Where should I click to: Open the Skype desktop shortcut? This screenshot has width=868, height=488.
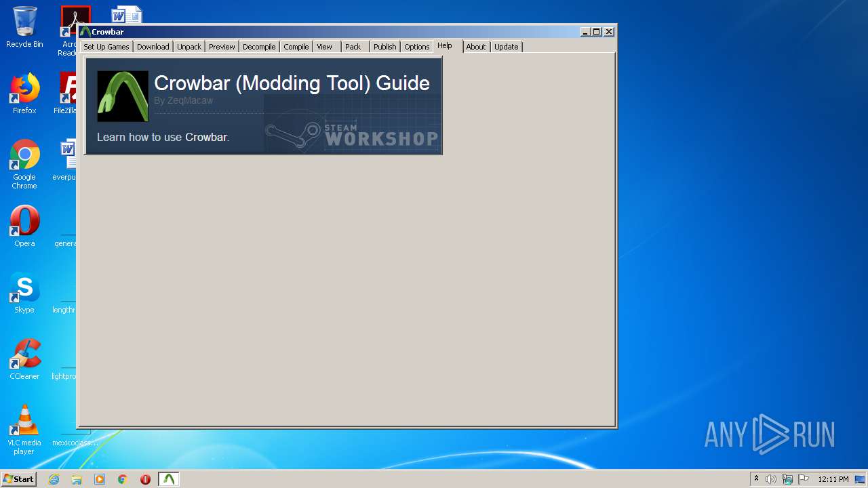coord(24,293)
